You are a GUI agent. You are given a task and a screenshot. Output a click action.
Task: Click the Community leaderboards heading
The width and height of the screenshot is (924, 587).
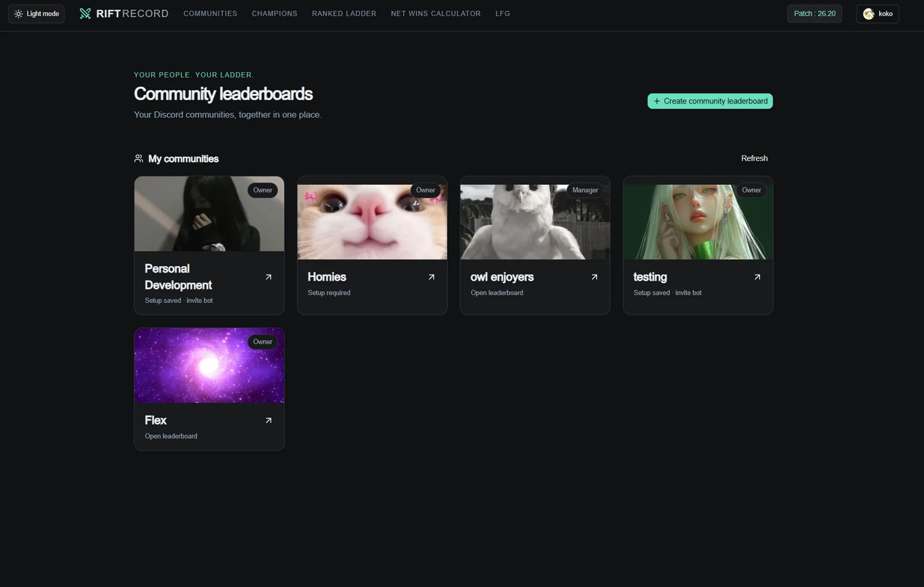223,94
